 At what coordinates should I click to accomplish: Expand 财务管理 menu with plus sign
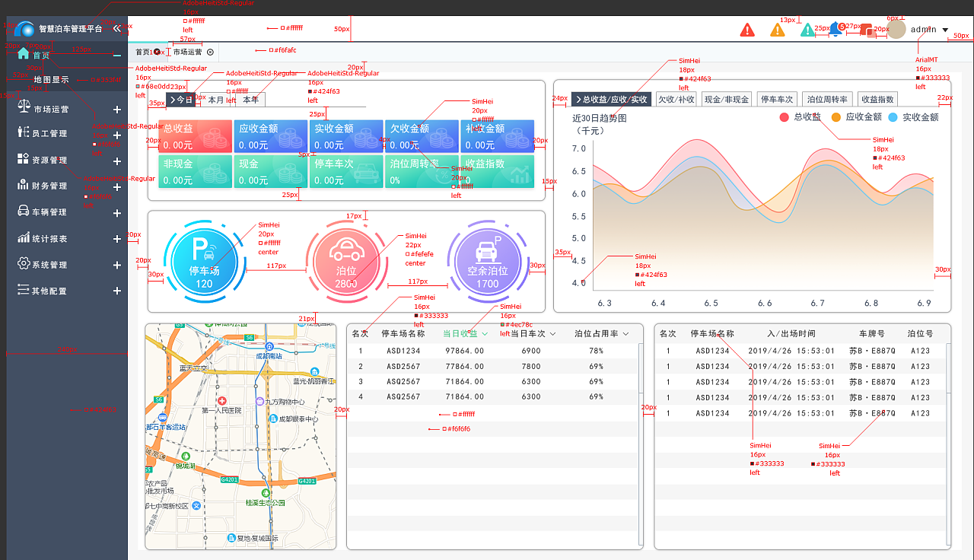point(117,187)
